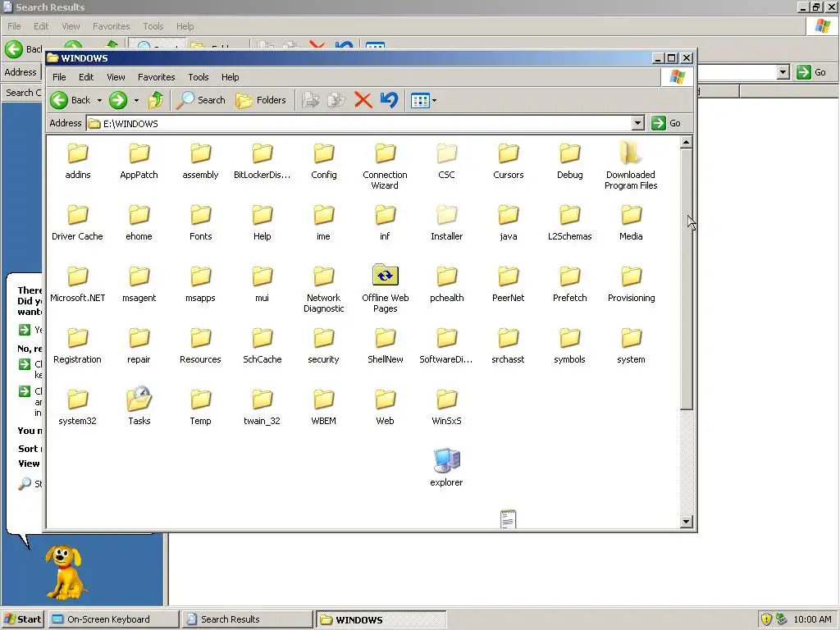Click the E:\WINDOWS address field
840x630 pixels.
pyautogui.click(x=364, y=123)
